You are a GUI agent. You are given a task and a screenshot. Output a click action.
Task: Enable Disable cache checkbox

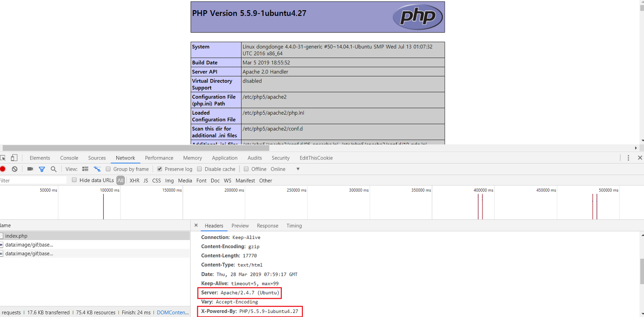(199, 169)
